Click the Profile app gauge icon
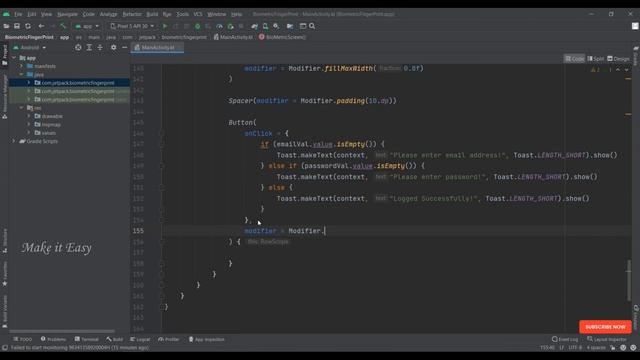 pyautogui.click(x=219, y=26)
